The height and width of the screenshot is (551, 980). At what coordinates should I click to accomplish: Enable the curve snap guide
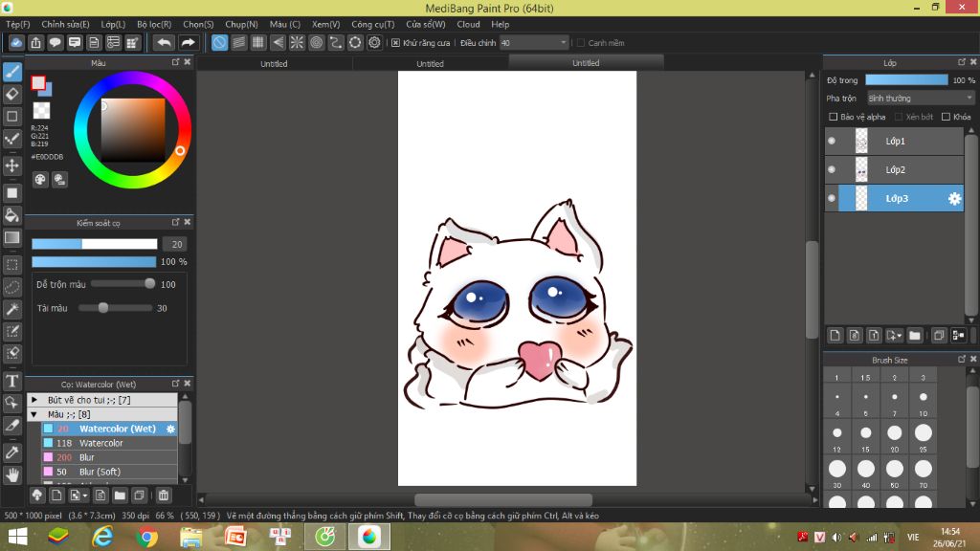[336, 42]
